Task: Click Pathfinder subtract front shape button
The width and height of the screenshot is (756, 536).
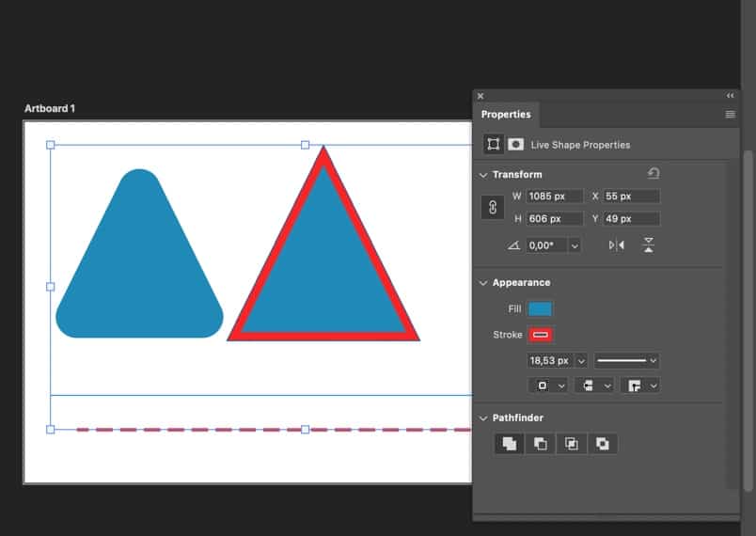Action: click(x=540, y=444)
